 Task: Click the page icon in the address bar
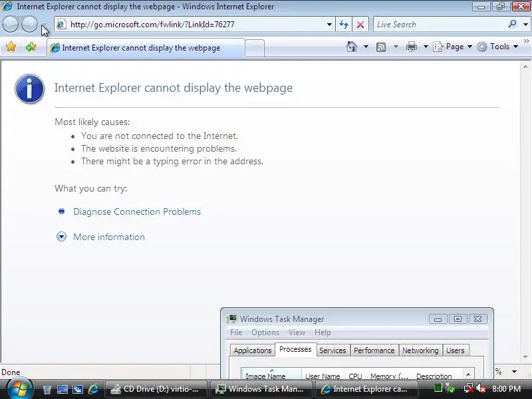click(x=61, y=25)
